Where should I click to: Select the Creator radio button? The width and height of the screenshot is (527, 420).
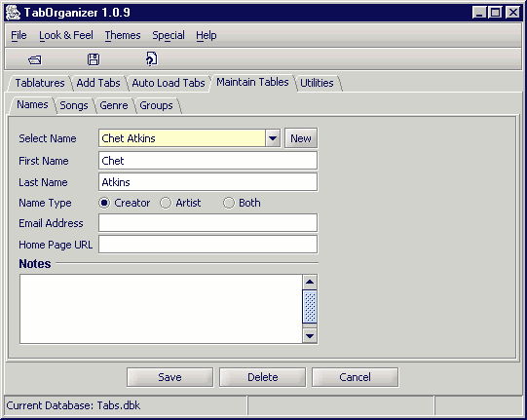click(x=104, y=203)
